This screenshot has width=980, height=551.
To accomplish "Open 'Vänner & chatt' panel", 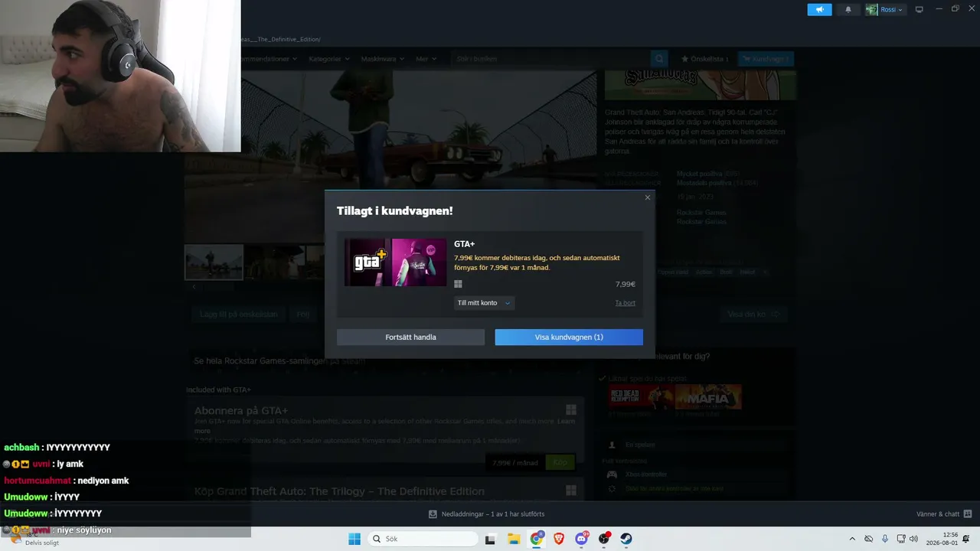I will point(944,514).
